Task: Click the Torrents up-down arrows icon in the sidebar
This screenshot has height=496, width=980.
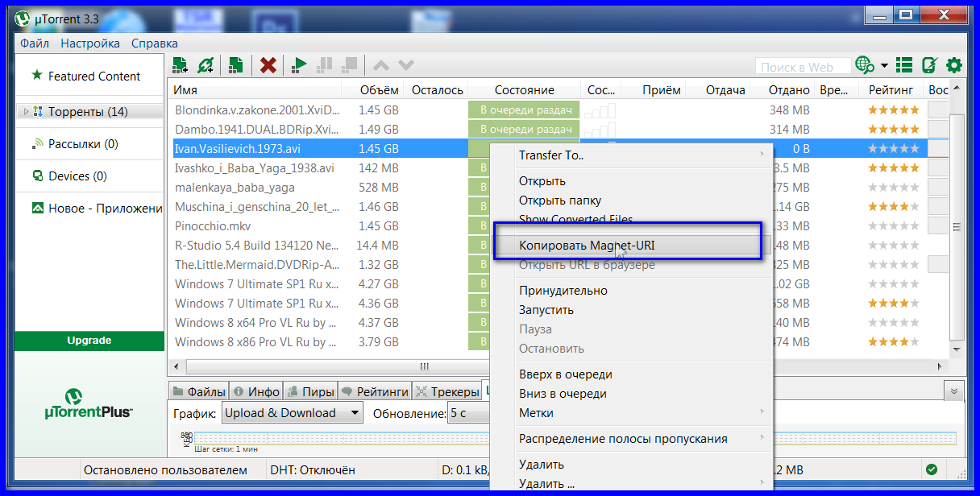Action: tap(37, 111)
